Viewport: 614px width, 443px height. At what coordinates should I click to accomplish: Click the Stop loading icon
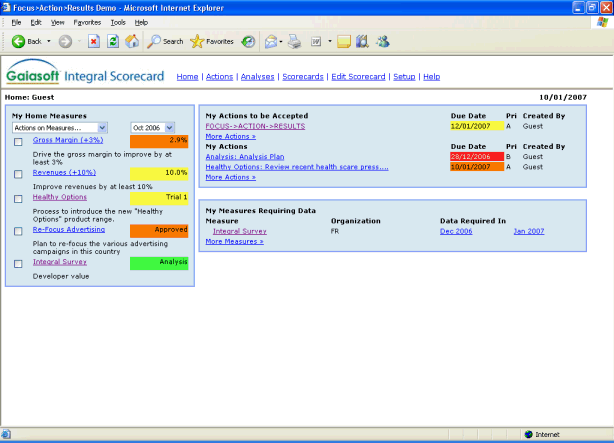point(94,42)
